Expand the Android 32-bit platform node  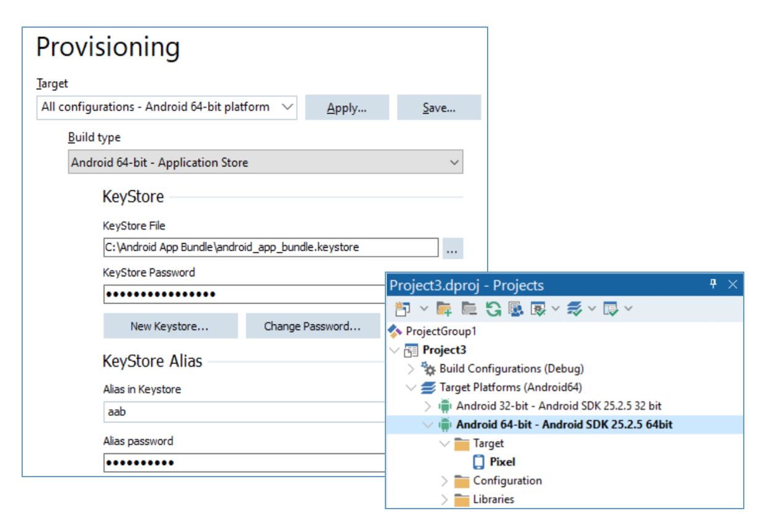(428, 406)
